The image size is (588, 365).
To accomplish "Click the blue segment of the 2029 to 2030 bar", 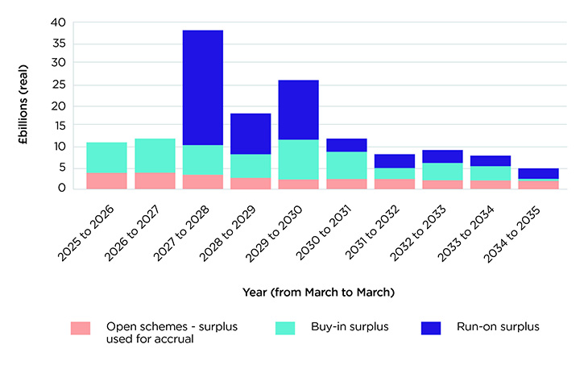I will point(298,110).
